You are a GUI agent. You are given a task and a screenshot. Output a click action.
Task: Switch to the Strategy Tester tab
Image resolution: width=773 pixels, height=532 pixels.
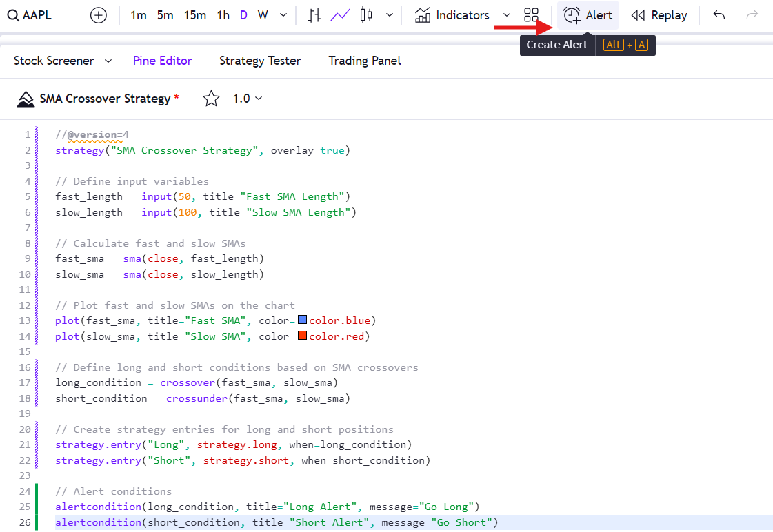coord(260,61)
